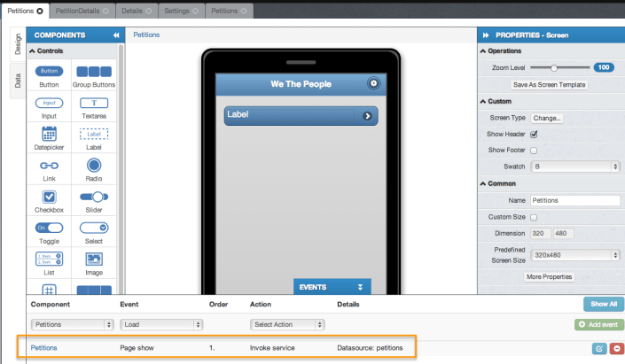Image resolution: width=625 pixels, height=364 pixels.
Task: Pick the Image component icon
Action: tap(93, 259)
